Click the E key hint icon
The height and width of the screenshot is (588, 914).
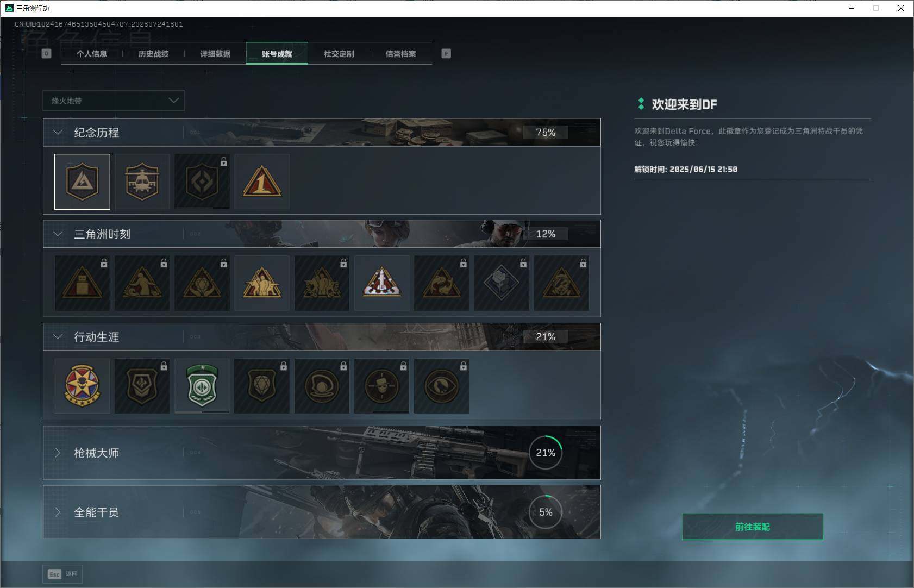click(x=446, y=53)
